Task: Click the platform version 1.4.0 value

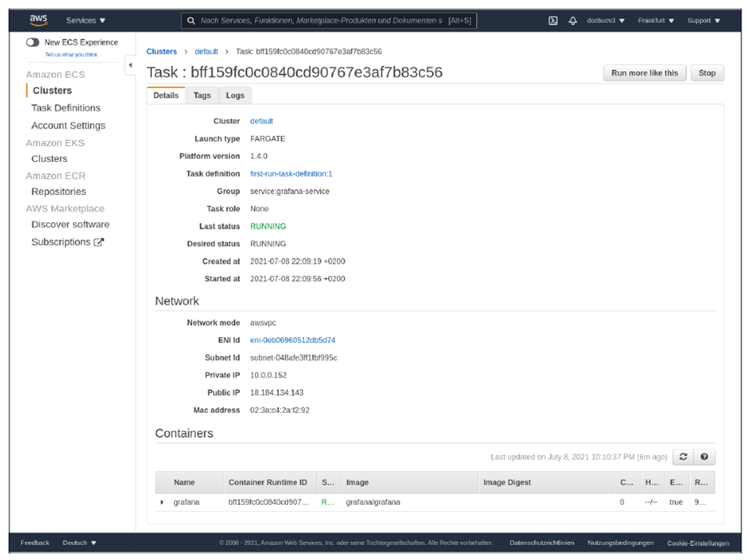Action: point(259,156)
